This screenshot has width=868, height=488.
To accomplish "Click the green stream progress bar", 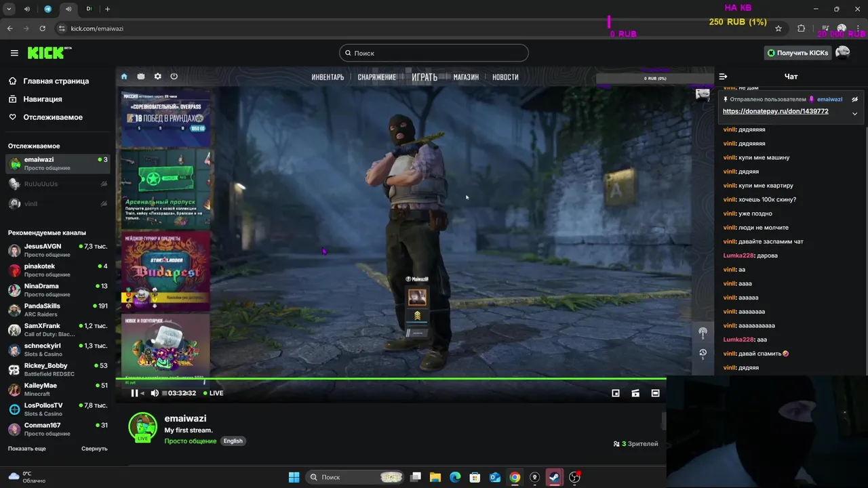I will tap(391, 379).
